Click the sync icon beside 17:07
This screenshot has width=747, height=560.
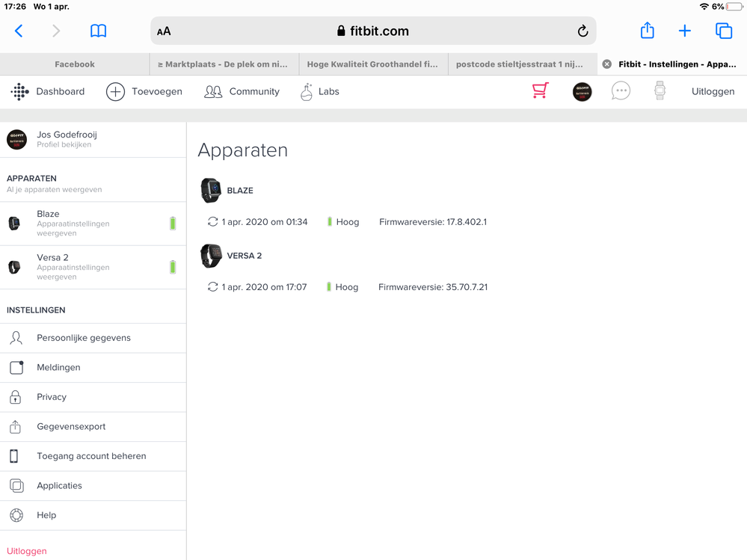[x=212, y=286]
